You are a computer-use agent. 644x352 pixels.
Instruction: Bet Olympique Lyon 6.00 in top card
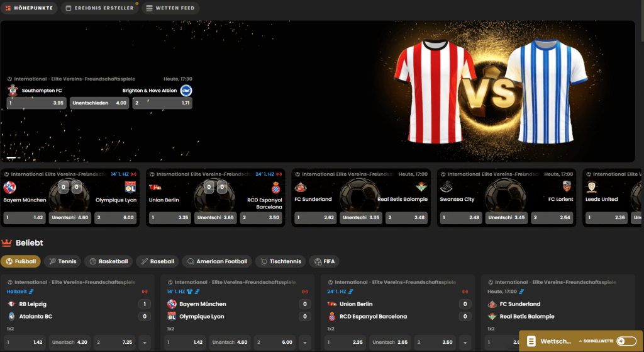pyautogui.click(x=116, y=217)
